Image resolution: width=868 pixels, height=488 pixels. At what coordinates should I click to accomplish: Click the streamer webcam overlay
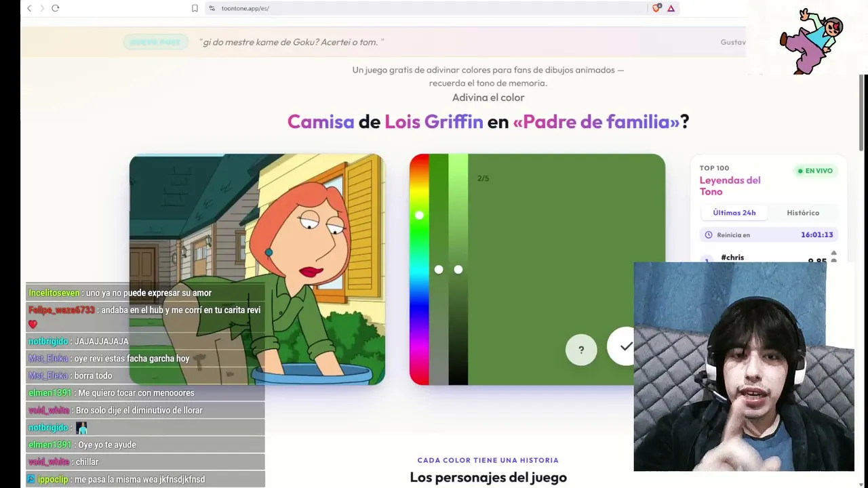point(744,366)
